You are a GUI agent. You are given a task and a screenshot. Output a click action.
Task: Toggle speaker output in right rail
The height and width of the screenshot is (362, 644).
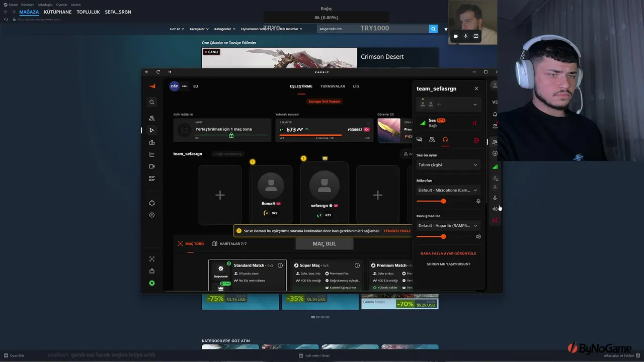point(495,209)
